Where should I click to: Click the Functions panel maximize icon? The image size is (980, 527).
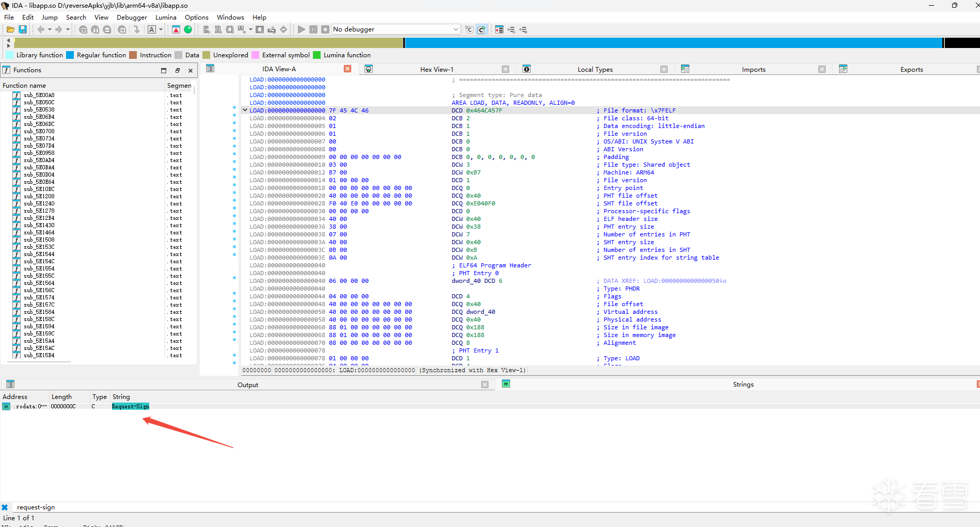point(164,71)
